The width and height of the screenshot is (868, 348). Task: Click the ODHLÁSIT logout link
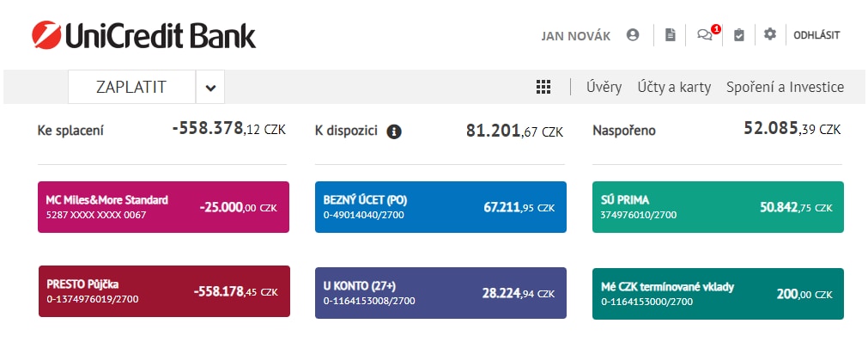816,35
